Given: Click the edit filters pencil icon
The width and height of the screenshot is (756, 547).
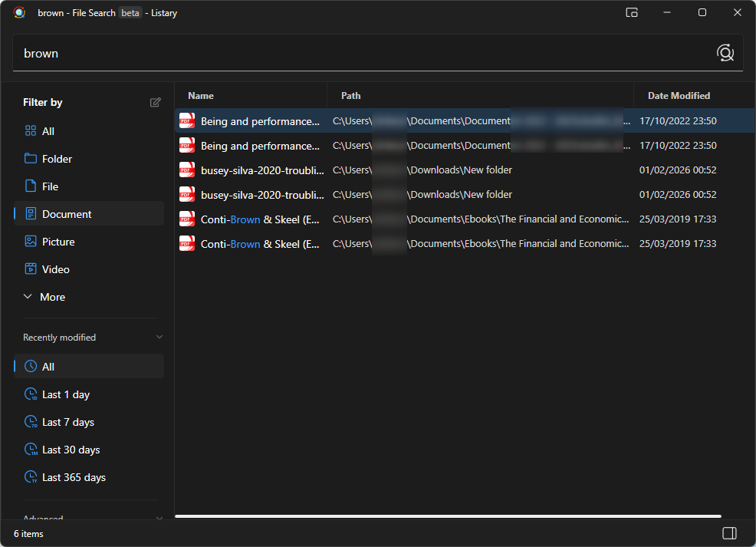Looking at the screenshot, I should point(156,102).
